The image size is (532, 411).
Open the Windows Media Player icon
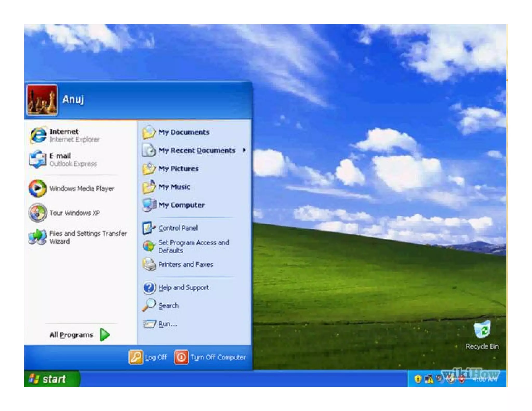coord(37,188)
